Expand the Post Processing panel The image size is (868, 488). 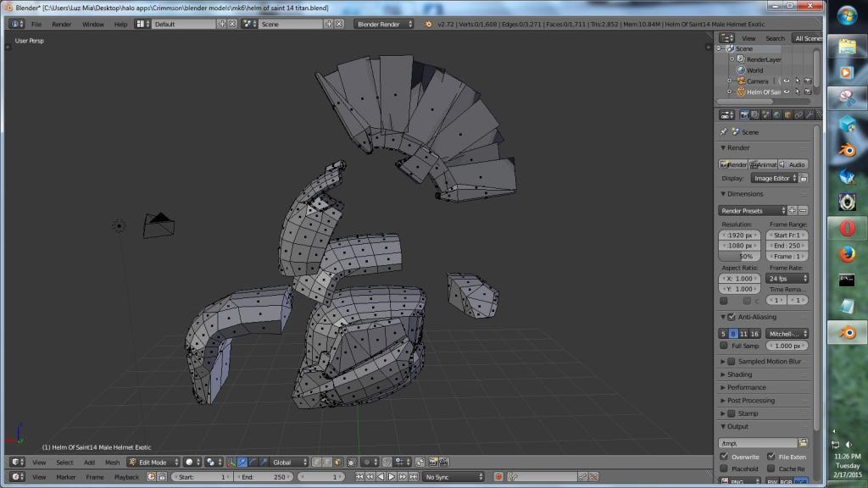pos(750,401)
